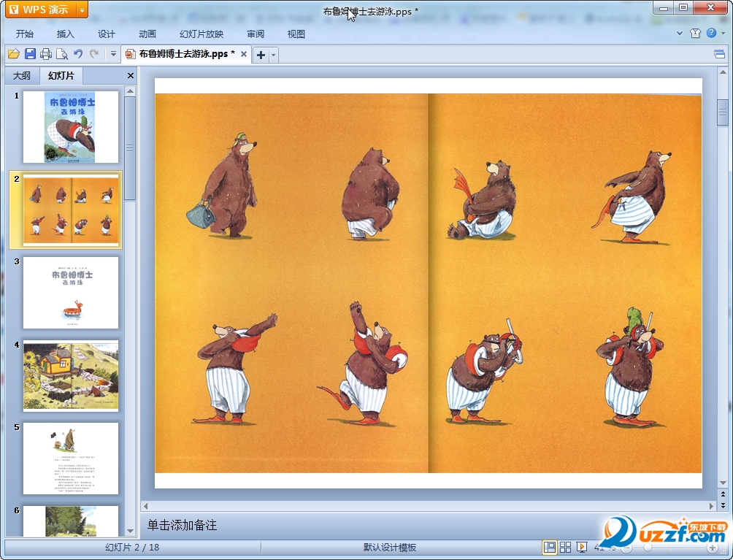Click main editor vertical scrollbar handle
The width and height of the screenshot is (733, 560).
(x=723, y=112)
